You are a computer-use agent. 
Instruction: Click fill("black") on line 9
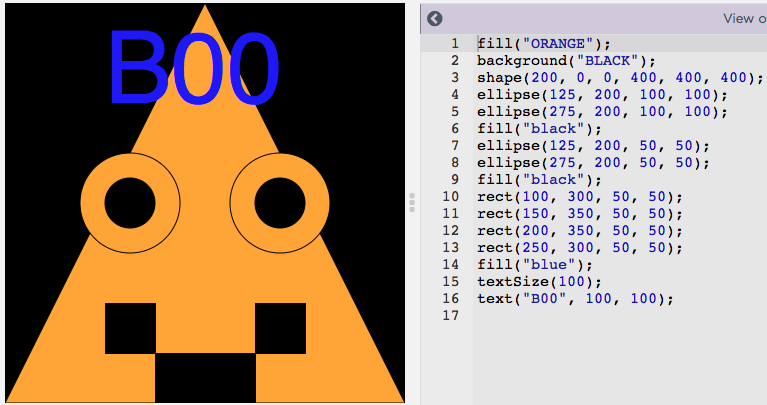tap(539, 180)
